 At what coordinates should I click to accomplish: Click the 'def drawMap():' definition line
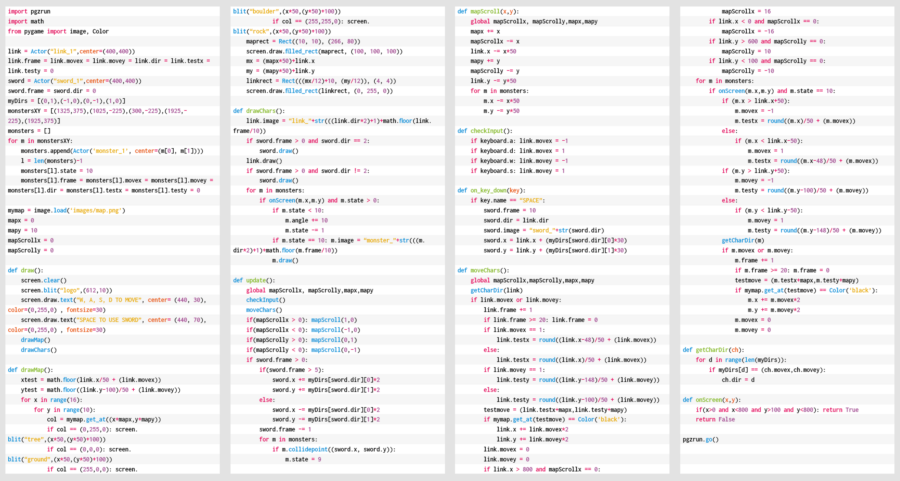tap(31, 369)
